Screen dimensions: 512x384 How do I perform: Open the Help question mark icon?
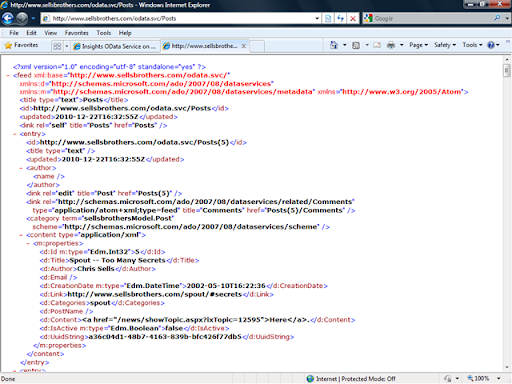click(x=491, y=45)
